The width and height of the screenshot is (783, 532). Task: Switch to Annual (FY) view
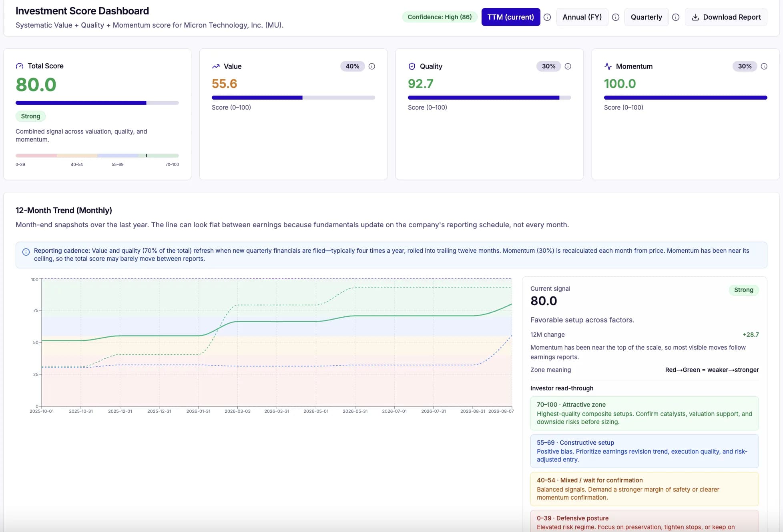pos(582,17)
